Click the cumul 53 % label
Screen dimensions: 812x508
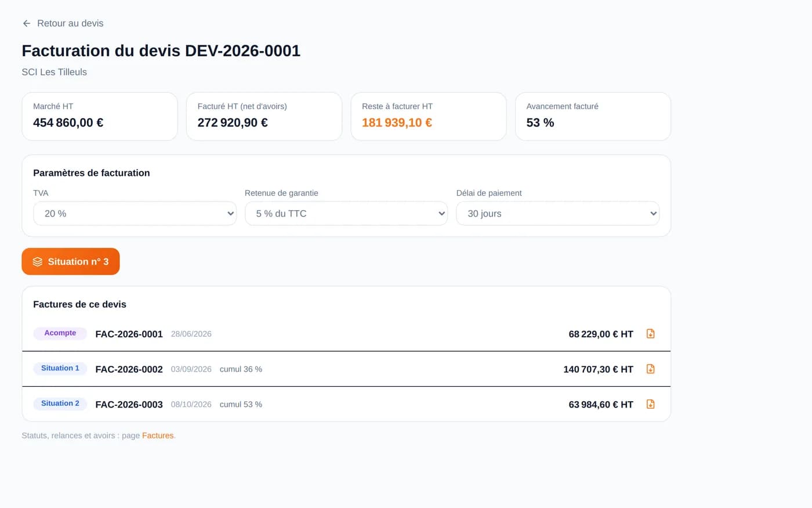[241, 405]
